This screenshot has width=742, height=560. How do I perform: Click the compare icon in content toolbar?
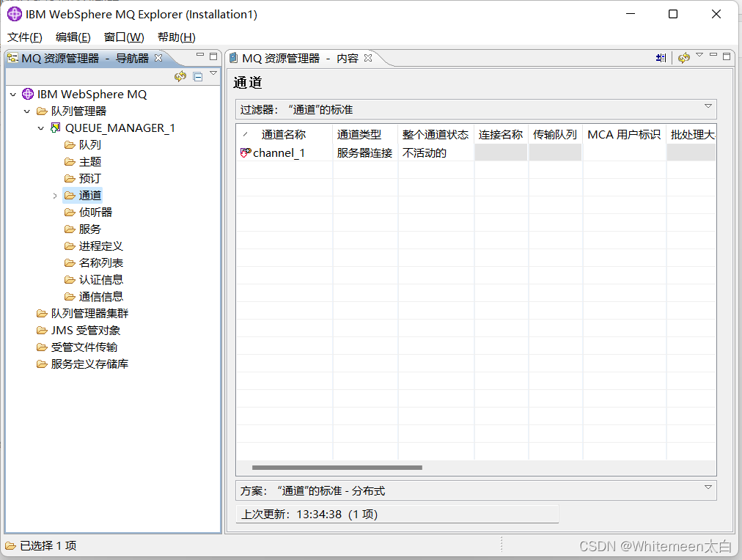click(x=661, y=58)
